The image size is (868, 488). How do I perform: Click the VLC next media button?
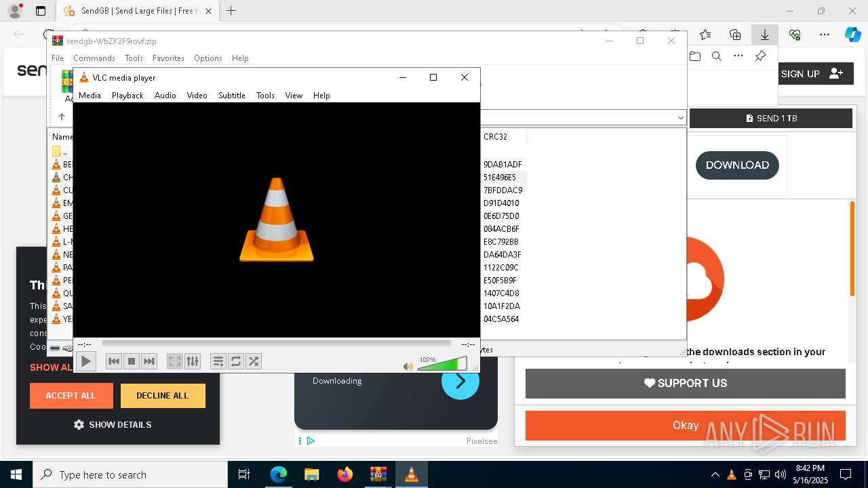click(149, 361)
